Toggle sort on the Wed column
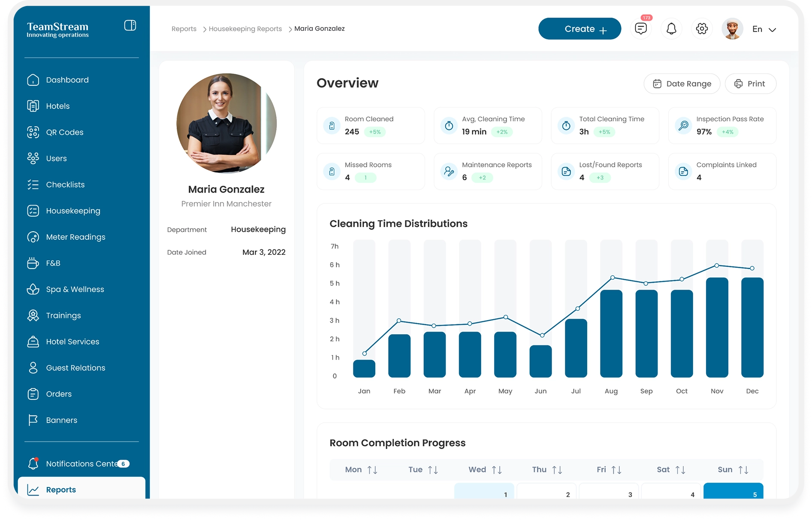This screenshot has width=812, height=520. (x=497, y=470)
